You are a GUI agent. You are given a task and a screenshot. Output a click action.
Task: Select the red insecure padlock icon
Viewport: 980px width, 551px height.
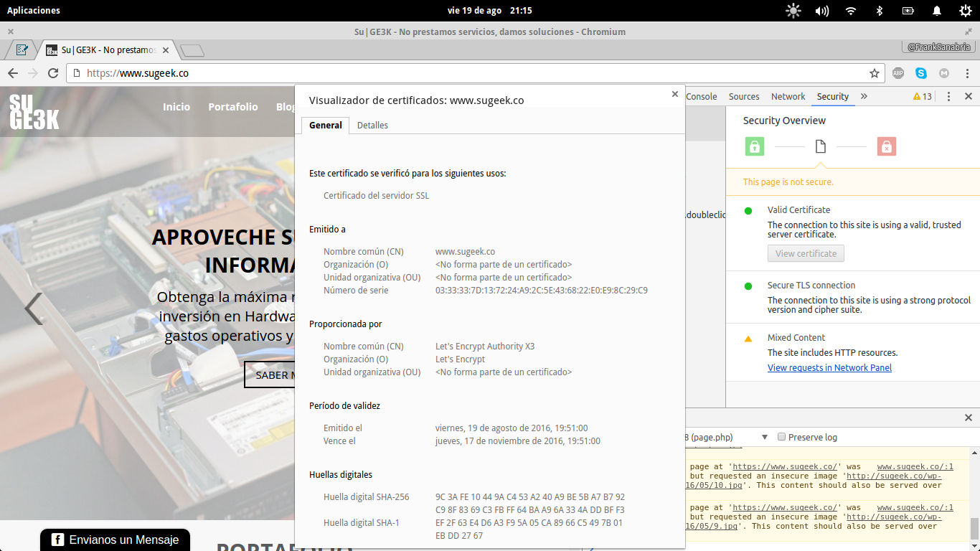click(x=887, y=147)
